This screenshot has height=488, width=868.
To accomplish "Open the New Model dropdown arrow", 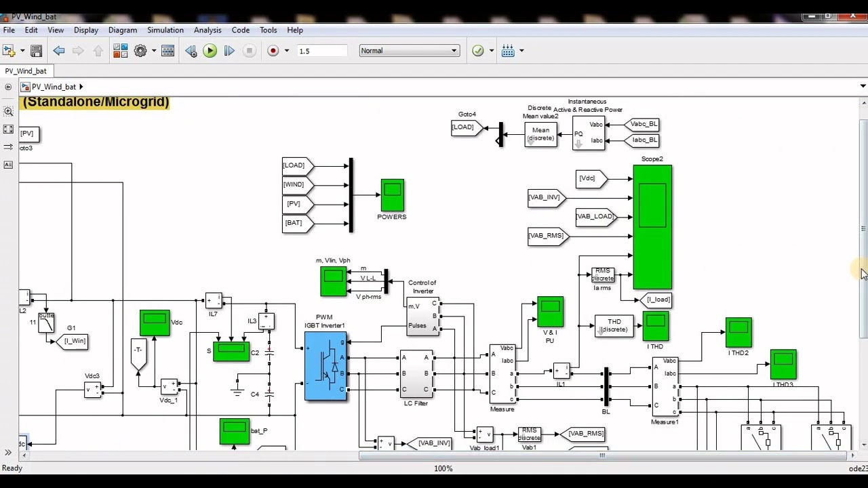I will point(22,51).
